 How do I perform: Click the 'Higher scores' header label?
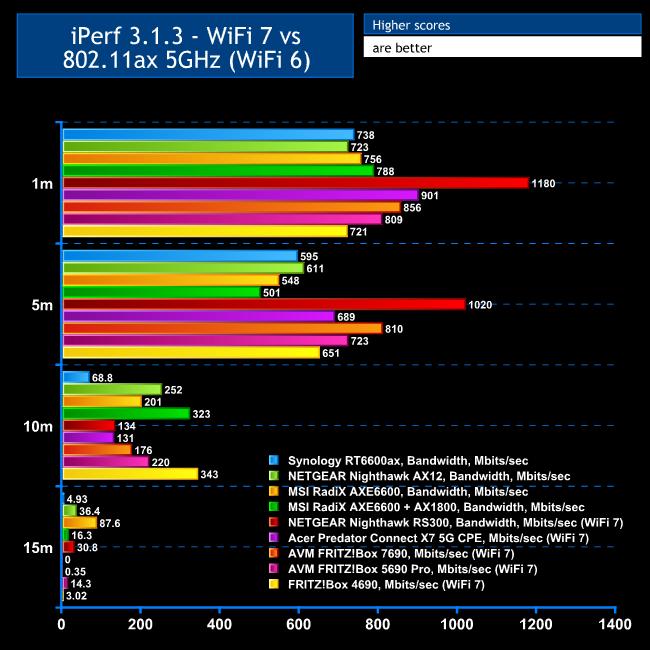(411, 25)
